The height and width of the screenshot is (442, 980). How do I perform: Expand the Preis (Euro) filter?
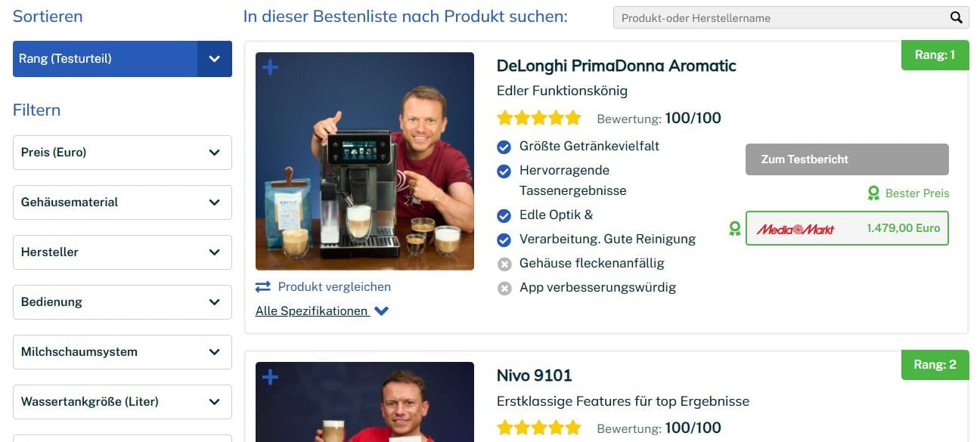tap(122, 153)
